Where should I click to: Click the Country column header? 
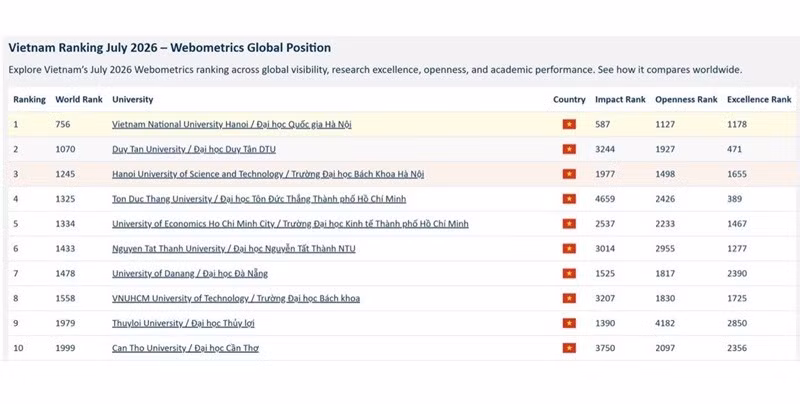point(569,100)
